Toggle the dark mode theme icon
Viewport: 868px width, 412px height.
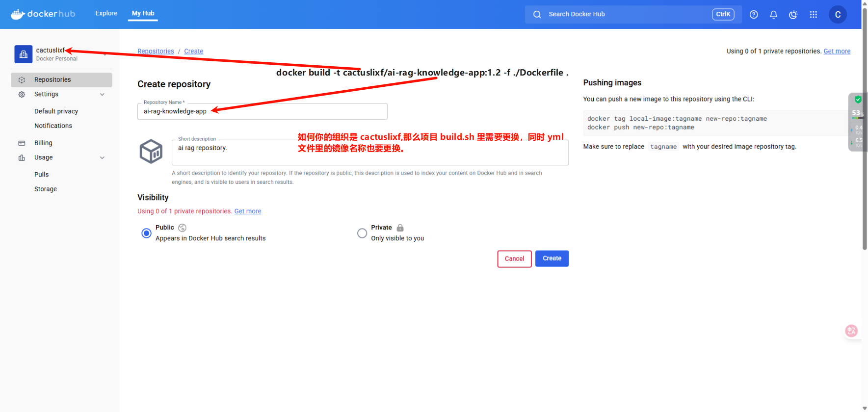click(x=793, y=15)
